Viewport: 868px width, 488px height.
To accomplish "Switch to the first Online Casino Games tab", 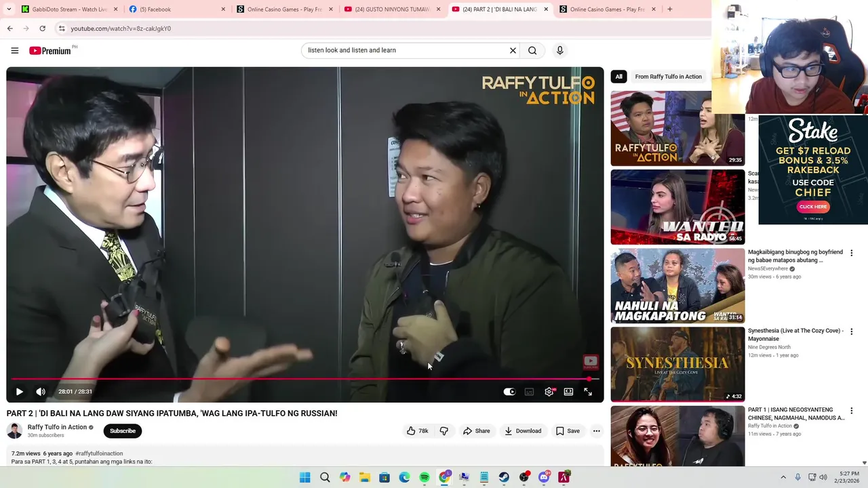I will click(285, 9).
